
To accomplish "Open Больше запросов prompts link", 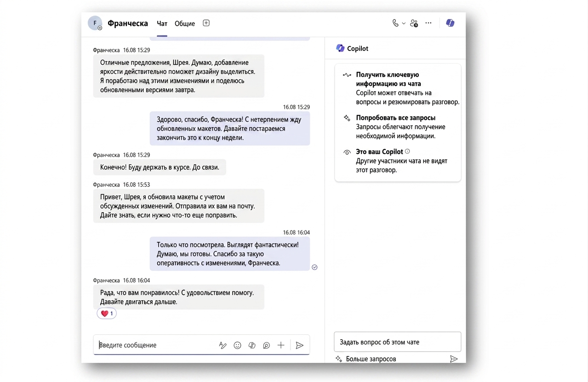I will pyautogui.click(x=371, y=359).
